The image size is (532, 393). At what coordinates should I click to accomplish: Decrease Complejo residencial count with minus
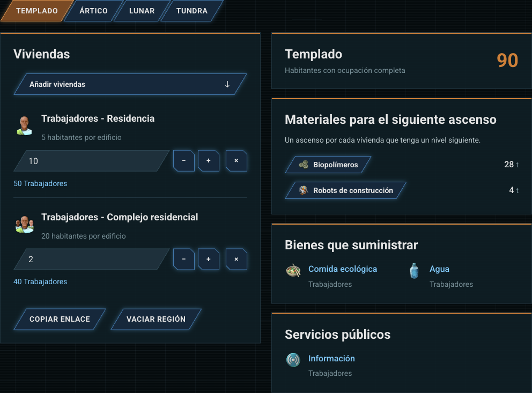pyautogui.click(x=184, y=259)
